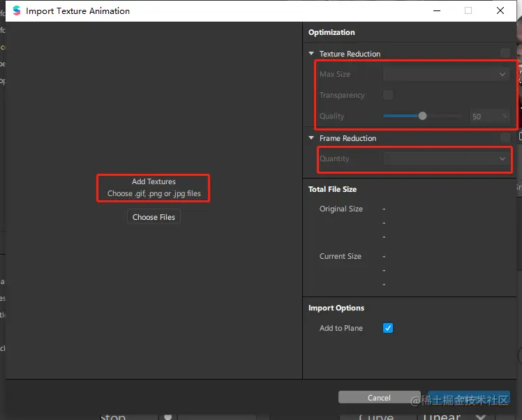Screen dimensions: 522x420
Task: Click the Spline app logo icon
Action: pos(16,10)
